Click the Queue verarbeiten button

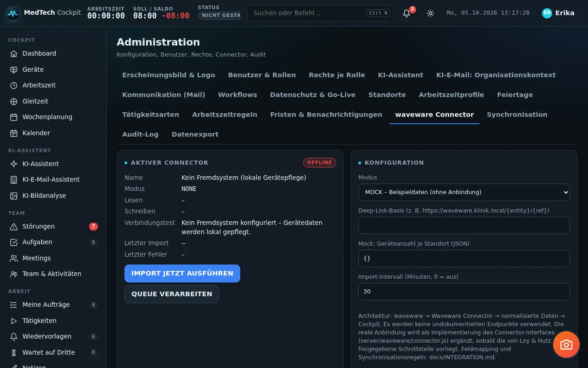tap(172, 294)
